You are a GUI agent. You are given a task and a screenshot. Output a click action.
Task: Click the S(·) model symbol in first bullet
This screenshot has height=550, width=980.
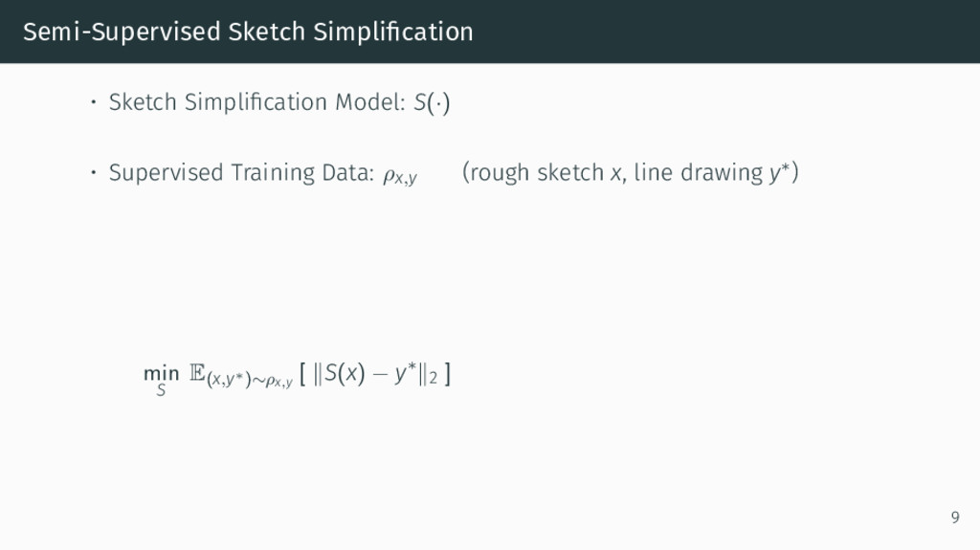coord(432,102)
